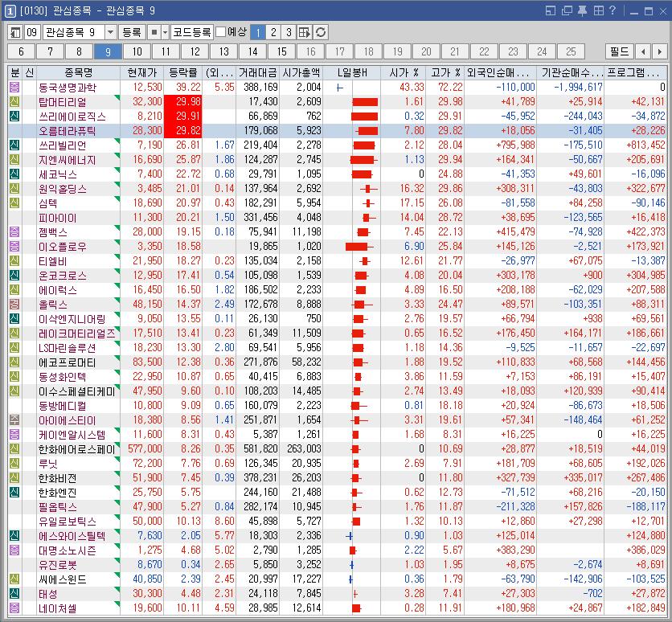The width and height of the screenshot is (672, 622).
Task: Select the 에코프로머티 stock name
Action: click(x=67, y=362)
